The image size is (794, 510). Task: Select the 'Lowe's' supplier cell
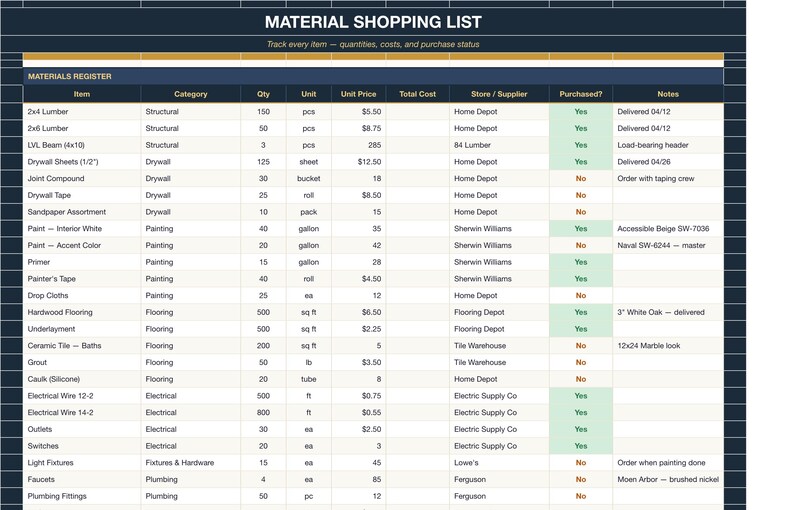tap(499, 462)
